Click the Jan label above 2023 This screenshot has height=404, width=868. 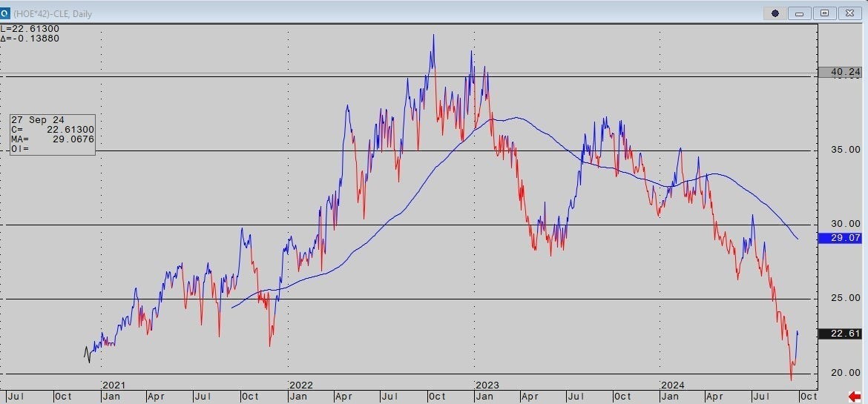485,397
